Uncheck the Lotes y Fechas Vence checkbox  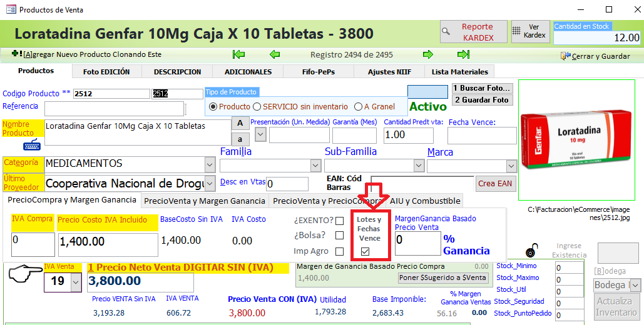(365, 251)
